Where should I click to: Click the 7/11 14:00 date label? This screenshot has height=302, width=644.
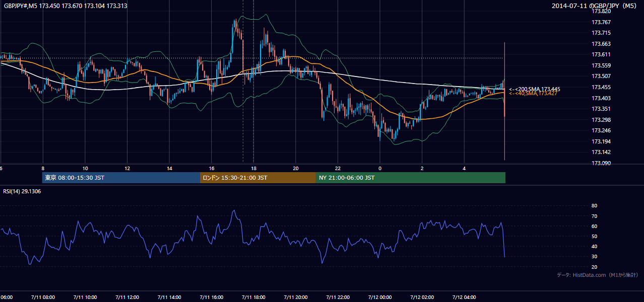(169, 297)
